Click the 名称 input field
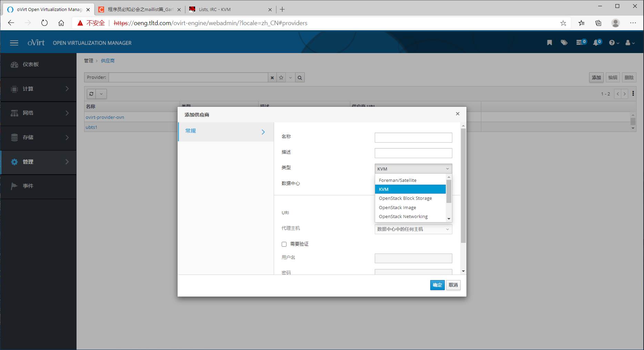This screenshot has height=350, width=644. coord(413,137)
